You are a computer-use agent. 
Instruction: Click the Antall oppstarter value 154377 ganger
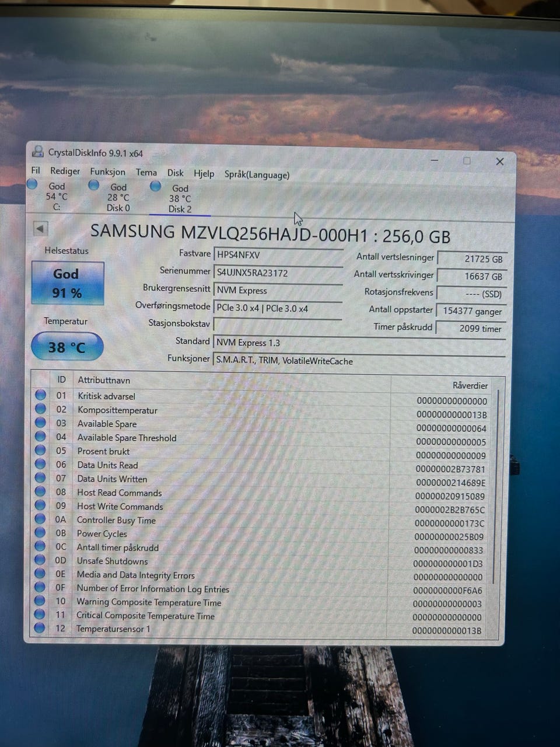tap(471, 311)
